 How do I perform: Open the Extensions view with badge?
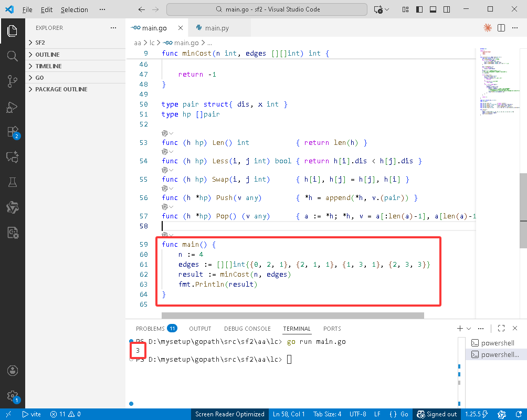[x=13, y=132]
